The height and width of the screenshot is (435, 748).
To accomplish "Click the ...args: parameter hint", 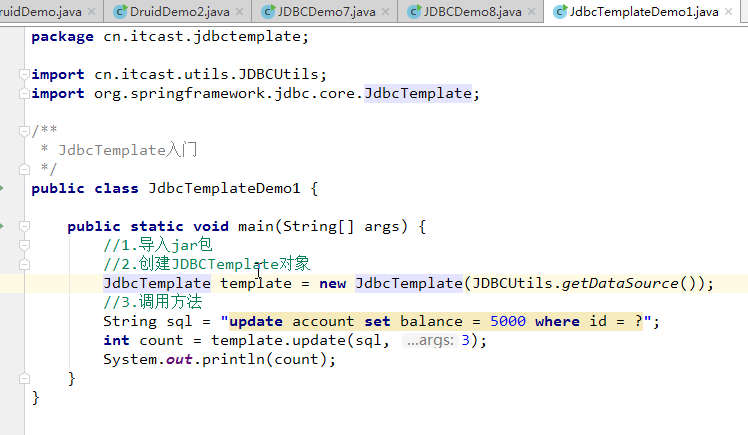I will click(430, 341).
